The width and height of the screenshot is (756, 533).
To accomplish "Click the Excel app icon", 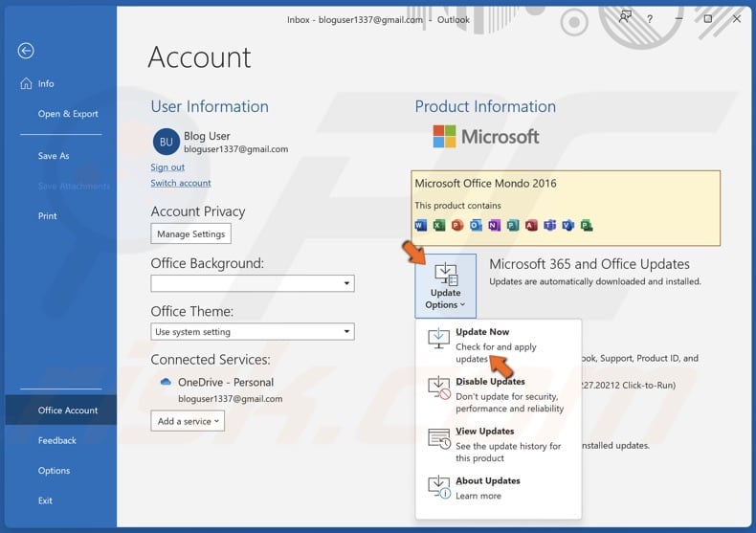I will pyautogui.click(x=439, y=226).
